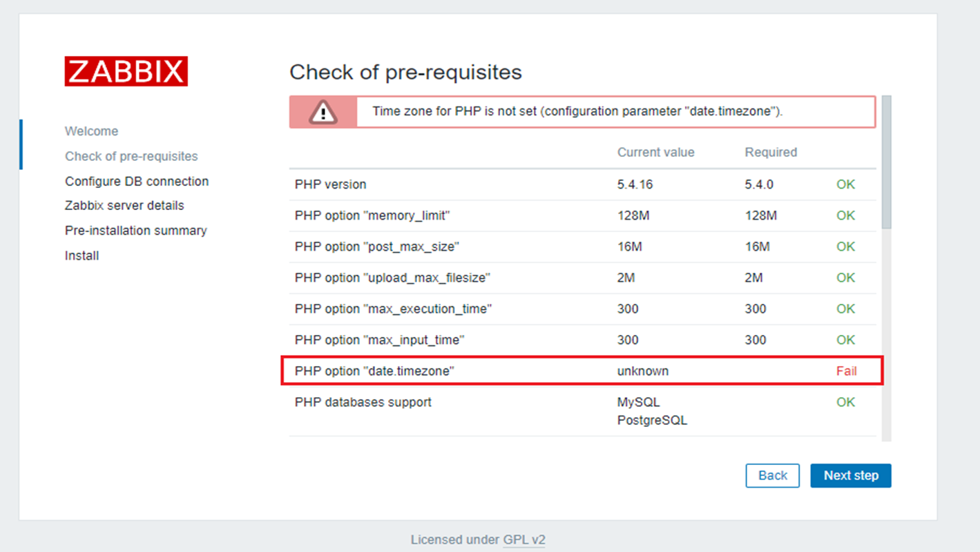The image size is (980, 552).
Task: Select the Configure DB connection step
Action: (137, 181)
